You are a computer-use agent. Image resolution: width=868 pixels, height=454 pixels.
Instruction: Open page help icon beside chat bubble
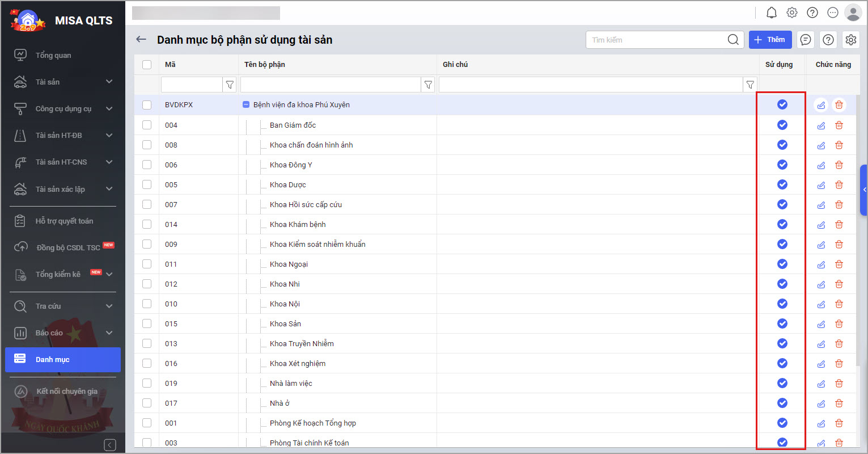[828, 40]
